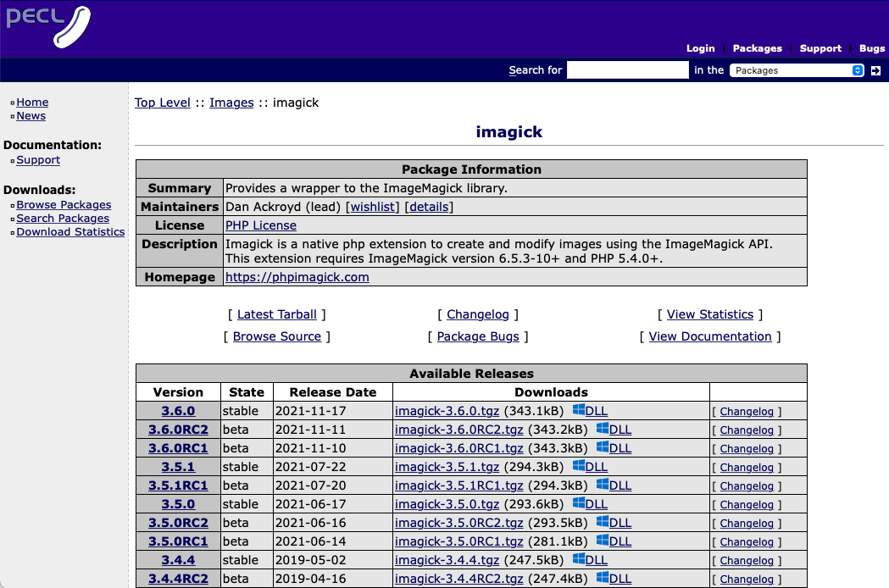Click Windows DLL icon for 3.4.4
This screenshot has width=889, height=588.
coord(578,559)
